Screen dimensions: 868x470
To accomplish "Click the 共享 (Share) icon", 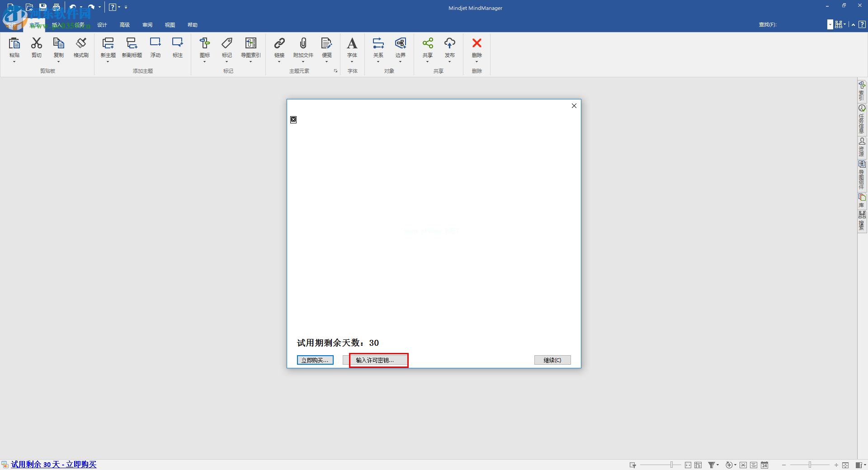I will (x=428, y=43).
